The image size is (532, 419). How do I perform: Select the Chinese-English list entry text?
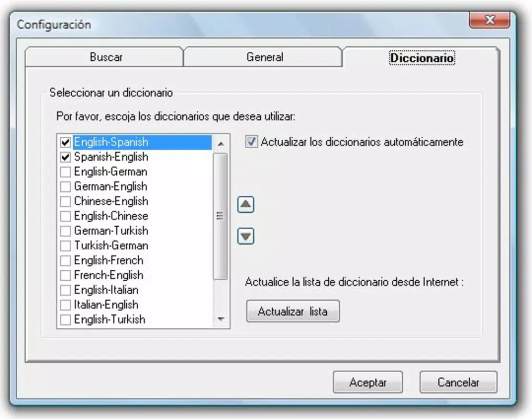click(x=111, y=201)
